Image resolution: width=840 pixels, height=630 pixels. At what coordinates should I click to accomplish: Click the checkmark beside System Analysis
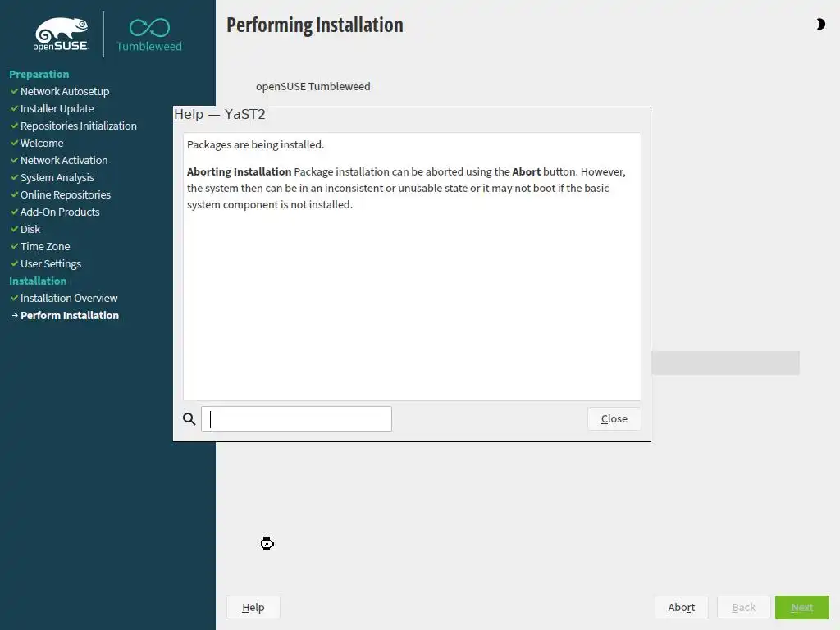point(15,177)
